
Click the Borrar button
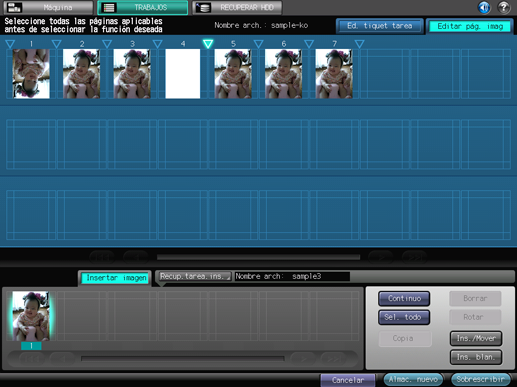475,298
